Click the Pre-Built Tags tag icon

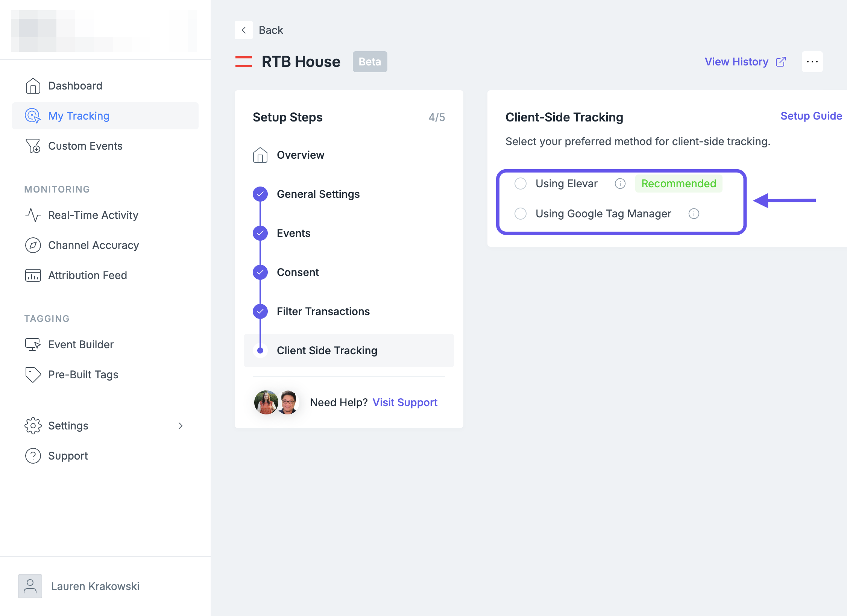[x=33, y=375]
